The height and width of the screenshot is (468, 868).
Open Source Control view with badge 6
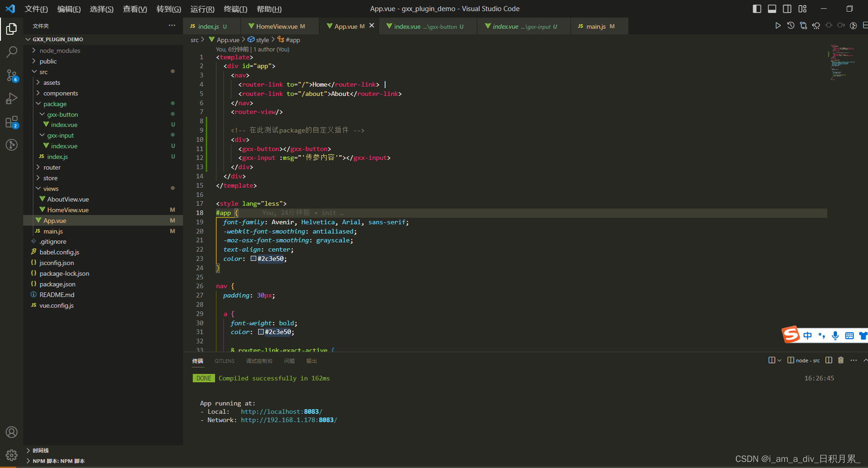12,75
